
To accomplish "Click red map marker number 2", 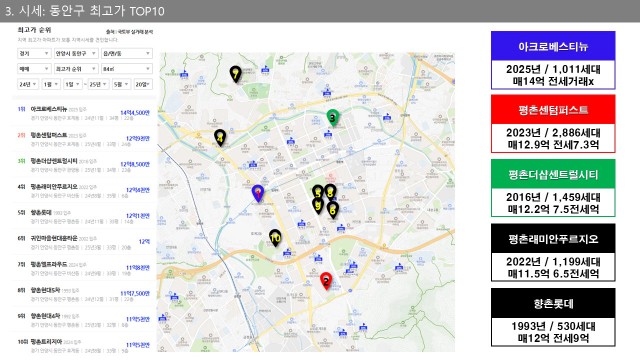I will (326, 281).
